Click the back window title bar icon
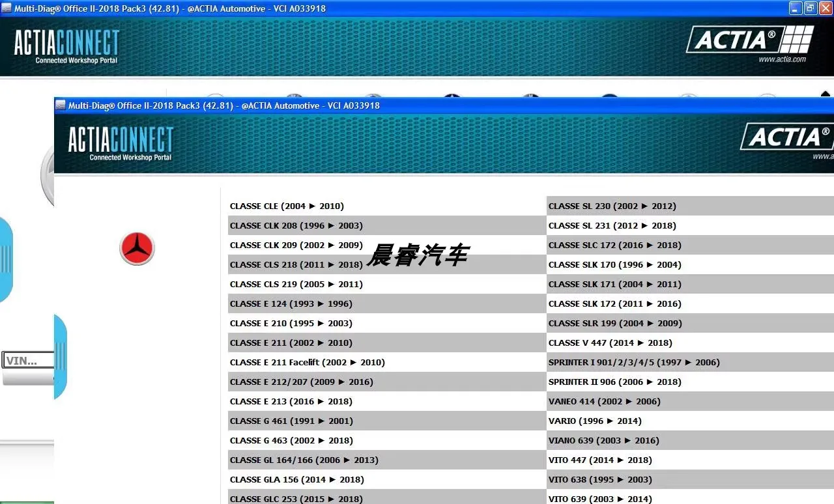Screen dimensions: 834x504 [x=7, y=8]
